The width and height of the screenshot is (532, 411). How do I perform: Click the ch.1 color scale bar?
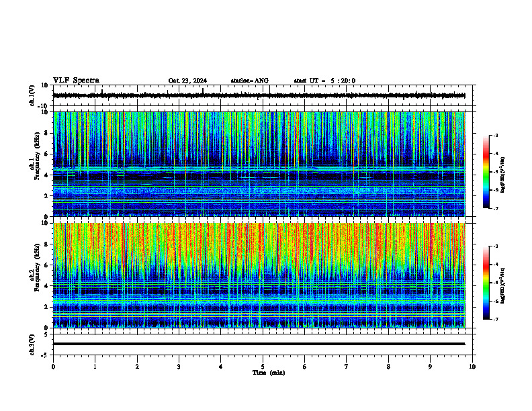[486, 172]
